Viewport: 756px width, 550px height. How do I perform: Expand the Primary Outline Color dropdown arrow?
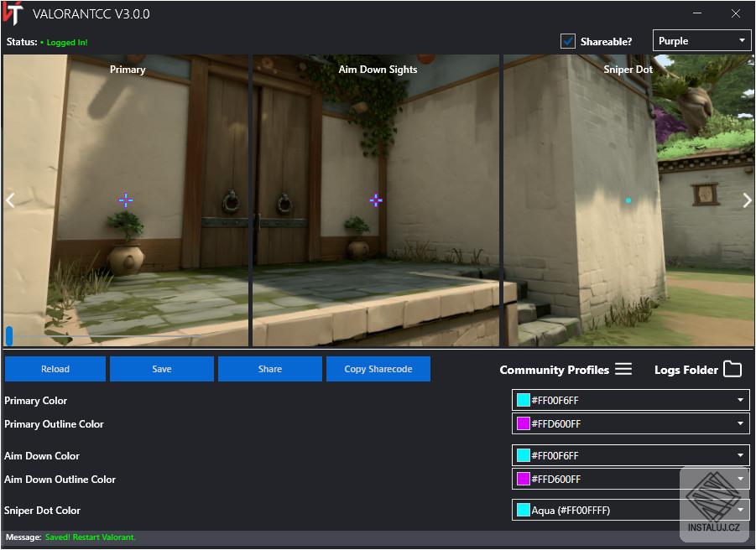[x=740, y=423]
